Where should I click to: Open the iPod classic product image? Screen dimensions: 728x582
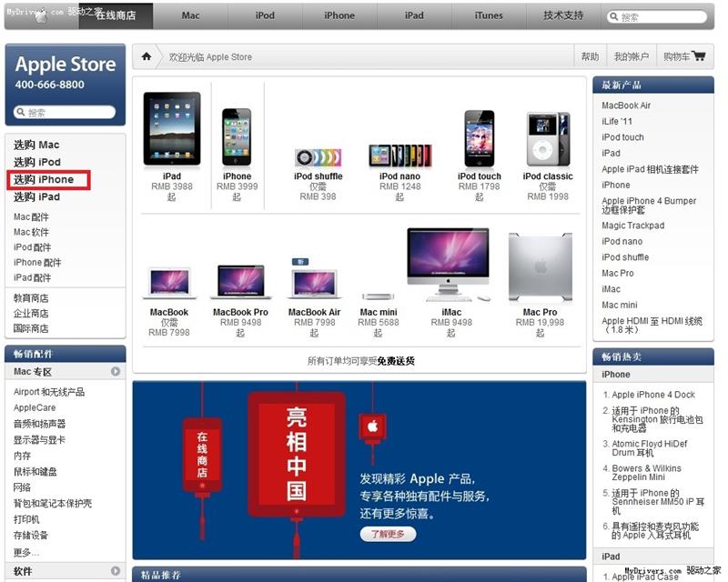(548, 139)
